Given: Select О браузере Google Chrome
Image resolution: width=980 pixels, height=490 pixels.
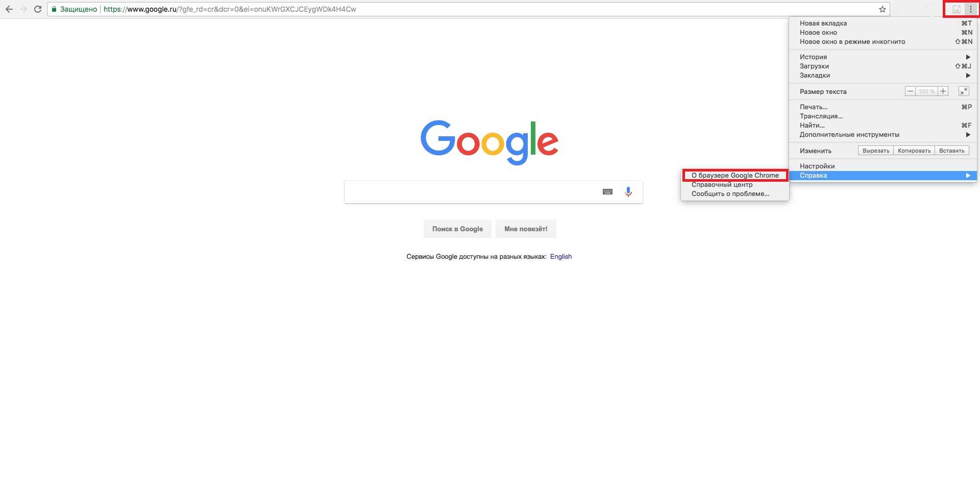Looking at the screenshot, I should pyautogui.click(x=735, y=176).
